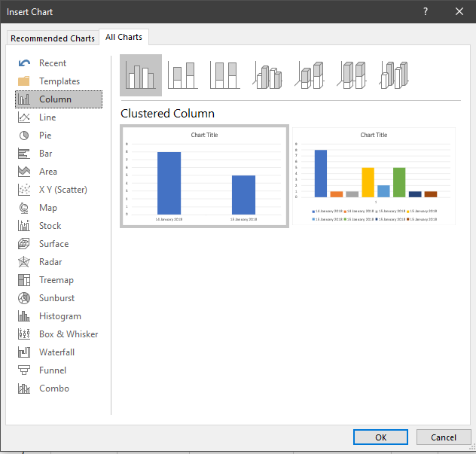Choose the Area chart category

click(59, 172)
